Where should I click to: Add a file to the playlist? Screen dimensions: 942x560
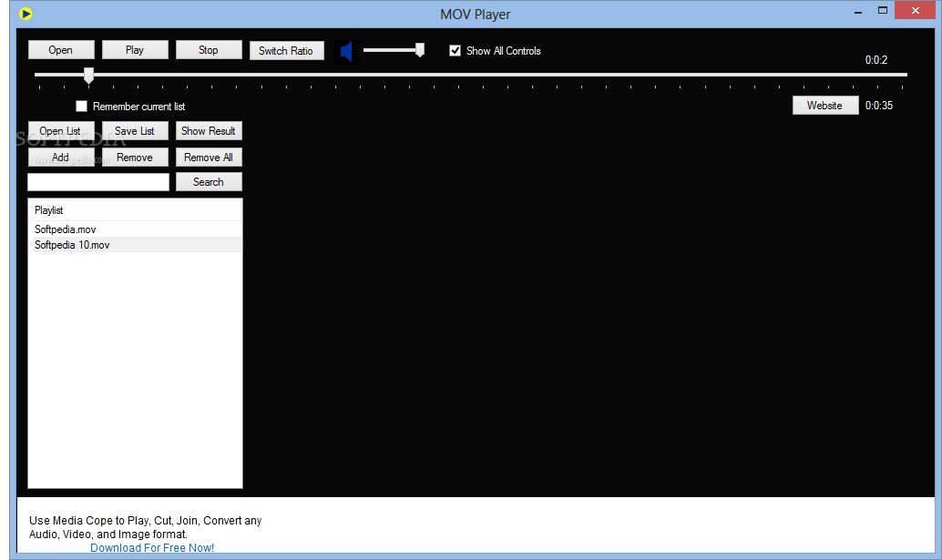tap(61, 158)
